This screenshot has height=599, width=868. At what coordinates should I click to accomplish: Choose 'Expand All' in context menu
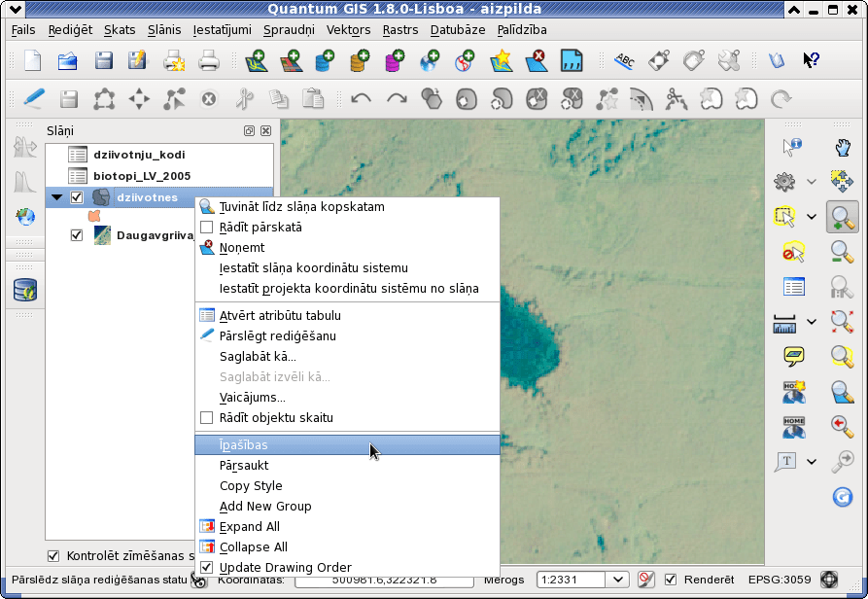[x=347, y=526]
